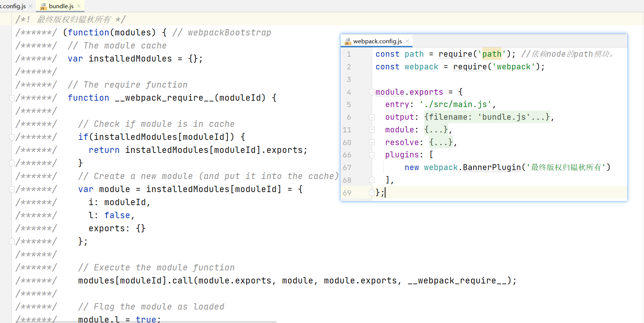Click folded placeholder {filename: 'bundle.js'...}

[487, 117]
